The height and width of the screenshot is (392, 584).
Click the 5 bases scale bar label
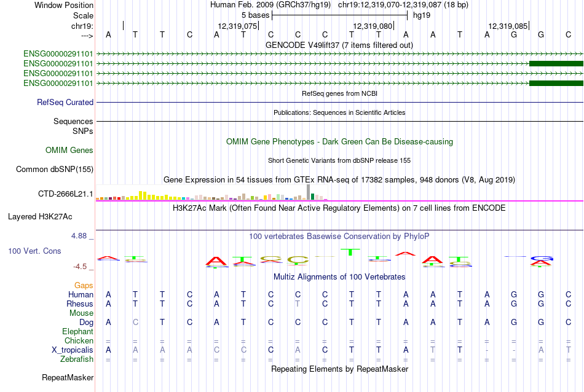pos(255,15)
